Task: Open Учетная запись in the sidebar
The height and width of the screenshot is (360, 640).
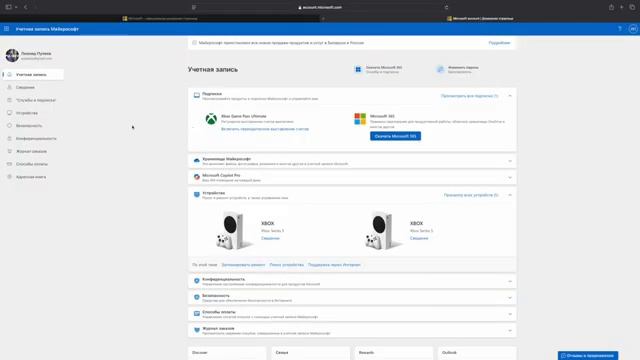Action: tap(33, 74)
